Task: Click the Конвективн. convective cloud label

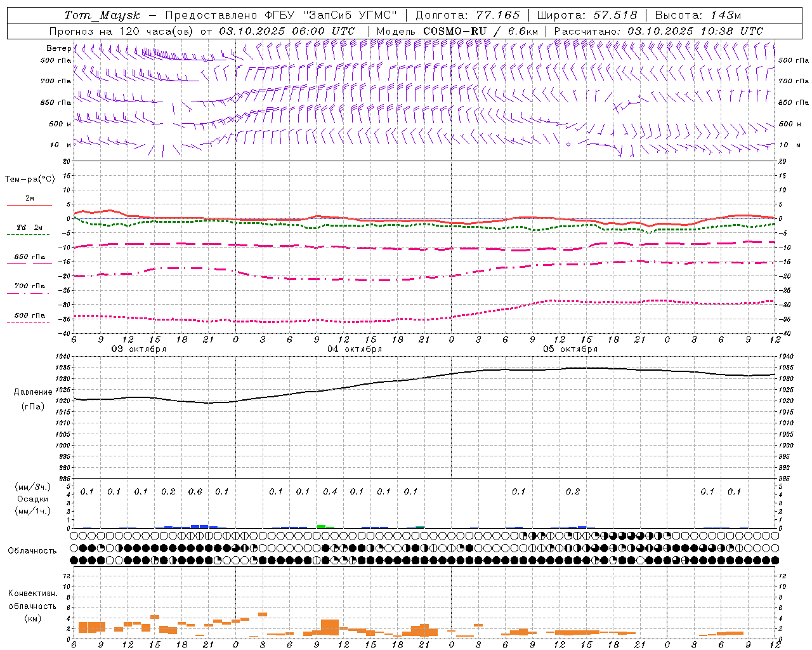Action: pyautogui.click(x=32, y=594)
